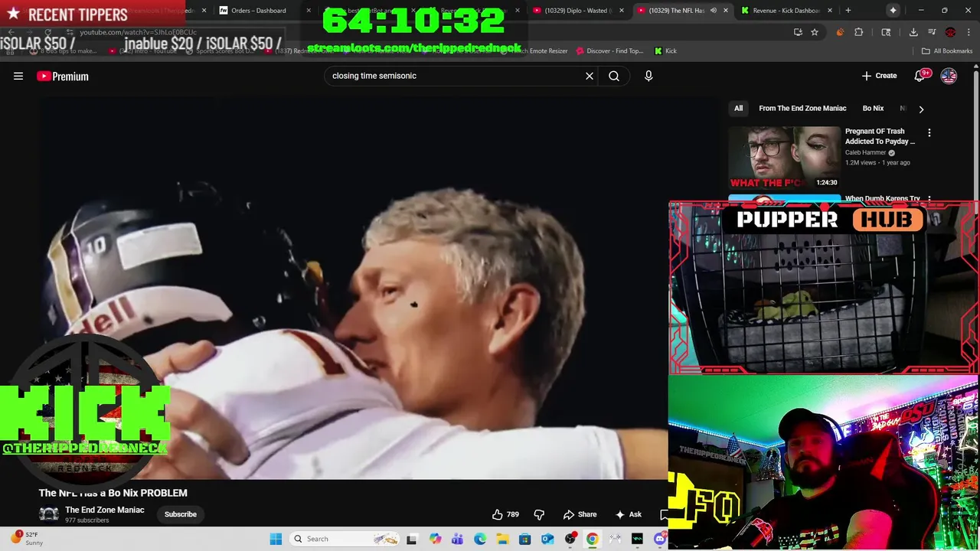Open Windows Start menu

[x=276, y=539]
